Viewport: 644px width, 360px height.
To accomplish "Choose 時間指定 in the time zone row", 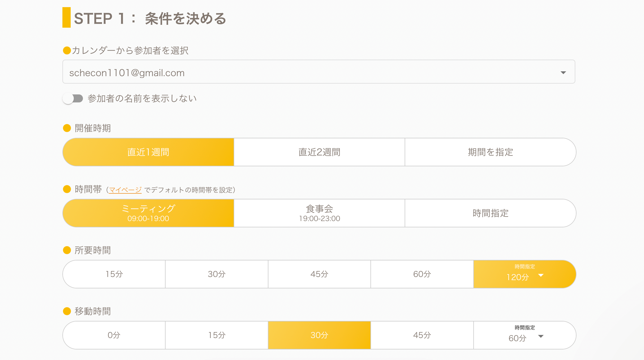I will [490, 213].
